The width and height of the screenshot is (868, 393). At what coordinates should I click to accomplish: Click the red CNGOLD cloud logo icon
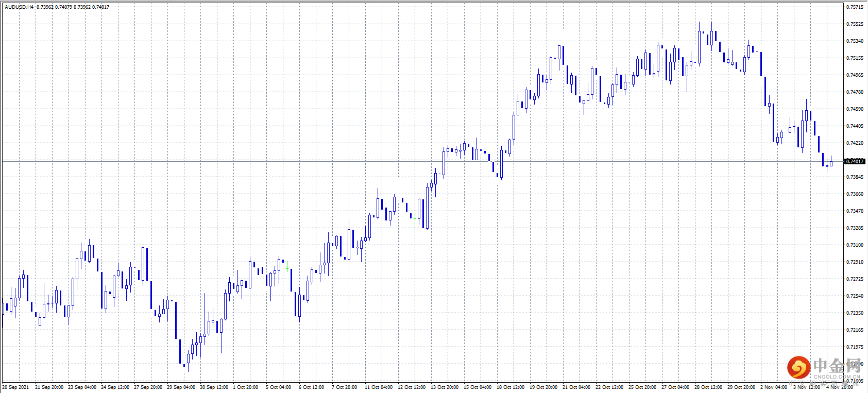[x=798, y=367]
